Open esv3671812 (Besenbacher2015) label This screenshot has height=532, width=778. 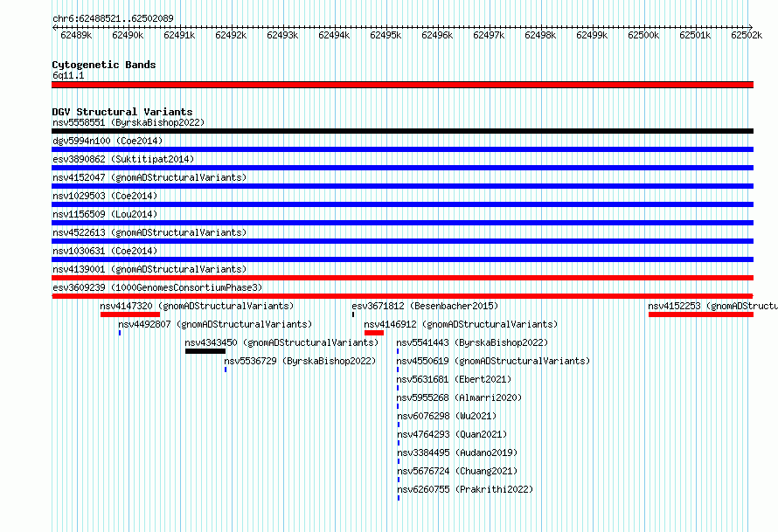coord(425,306)
